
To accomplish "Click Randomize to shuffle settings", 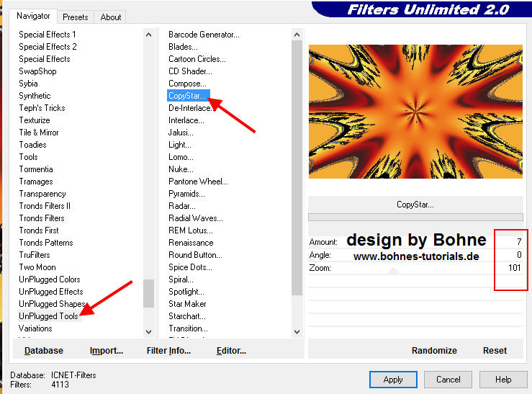I will point(434,351).
